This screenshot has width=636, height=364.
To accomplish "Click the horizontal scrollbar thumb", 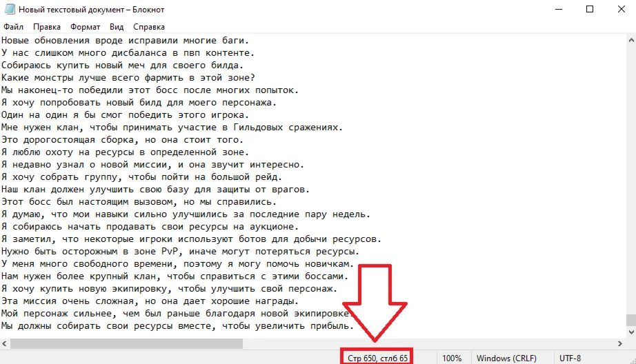I will tap(126, 344).
